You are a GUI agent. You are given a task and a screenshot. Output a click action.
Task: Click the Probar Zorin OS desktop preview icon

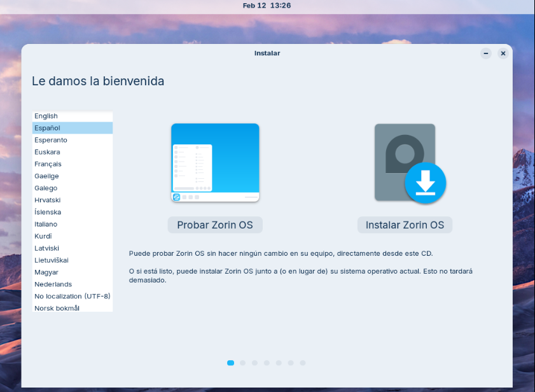tap(214, 162)
